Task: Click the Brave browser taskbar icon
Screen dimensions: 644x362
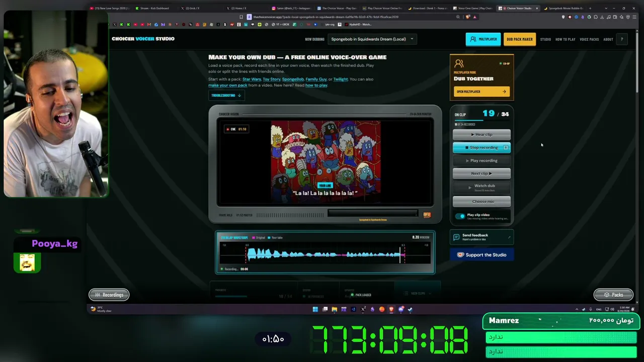Action: [x=391, y=309]
